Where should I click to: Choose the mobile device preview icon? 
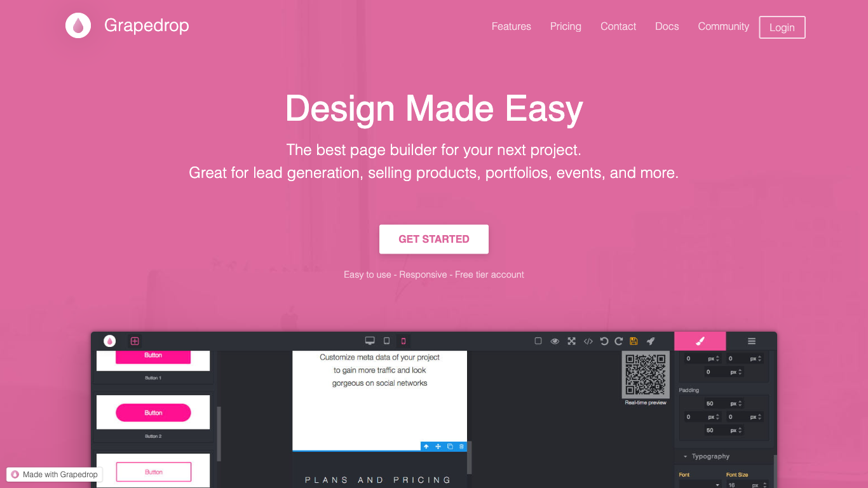(403, 341)
